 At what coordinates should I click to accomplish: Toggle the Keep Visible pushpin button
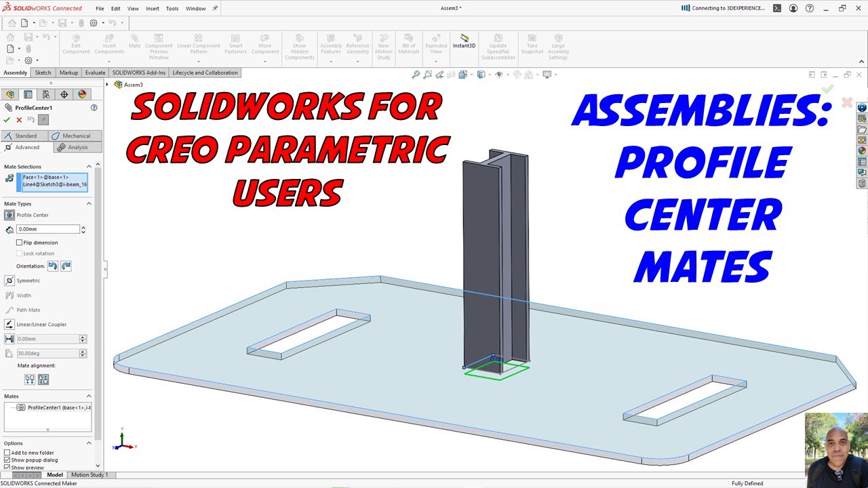tap(43, 120)
